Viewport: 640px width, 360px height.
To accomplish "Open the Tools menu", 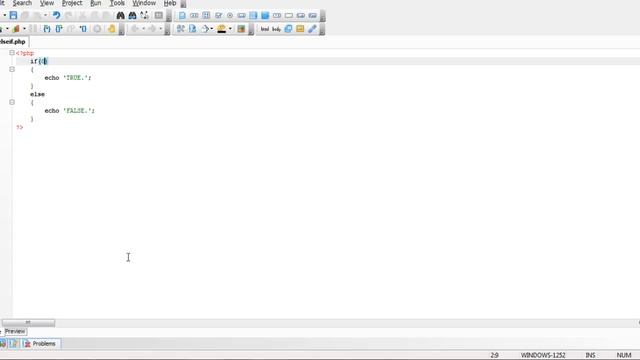I will click(x=117, y=3).
